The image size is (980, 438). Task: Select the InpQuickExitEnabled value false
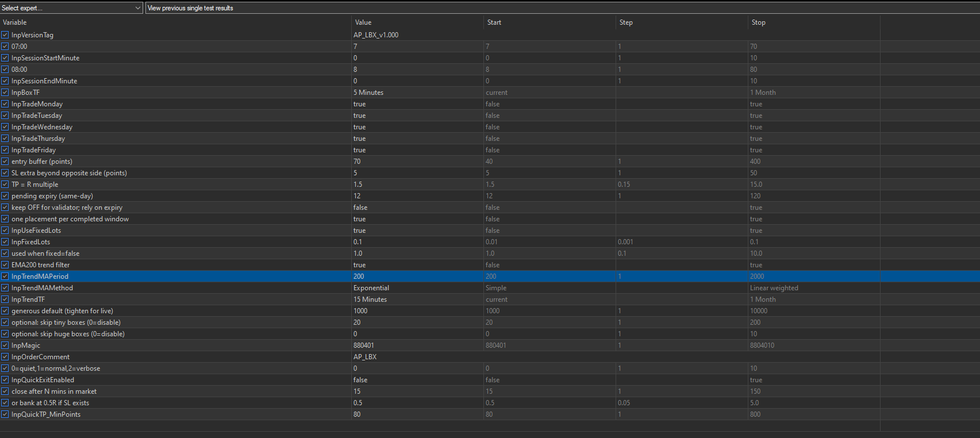coord(360,380)
